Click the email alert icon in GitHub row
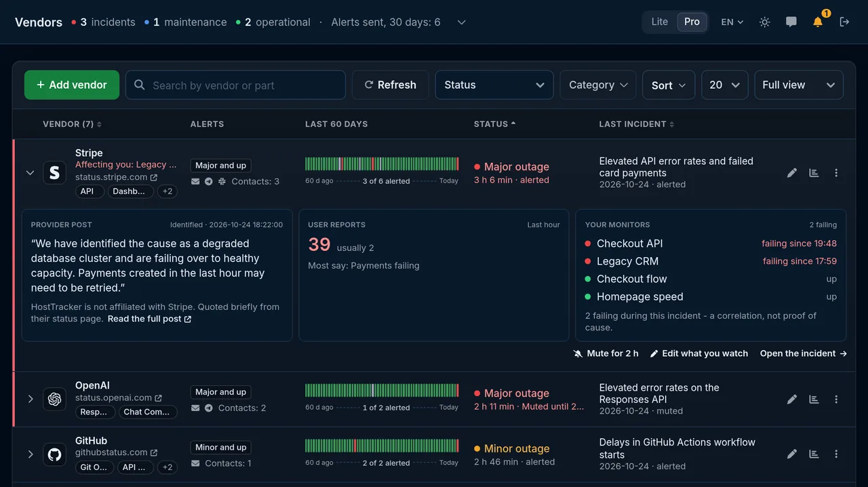 (x=195, y=463)
